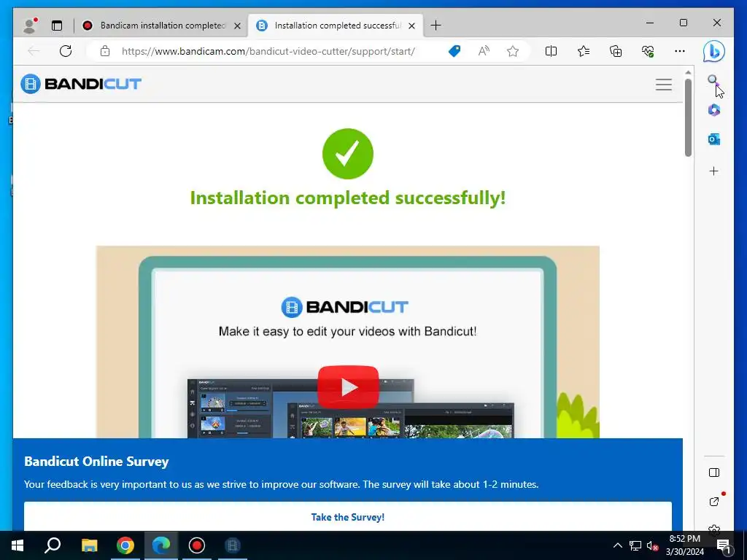Open Windows taskbar search
747x560 pixels.
point(53,545)
